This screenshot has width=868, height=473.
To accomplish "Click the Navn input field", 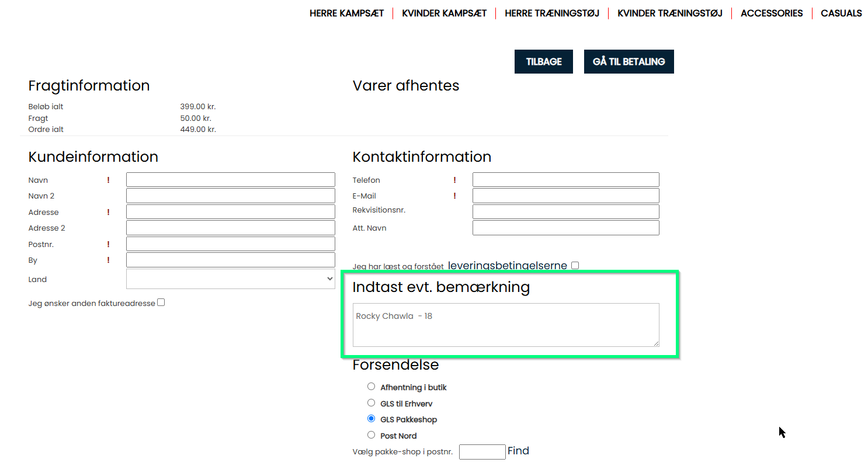I will (x=231, y=180).
